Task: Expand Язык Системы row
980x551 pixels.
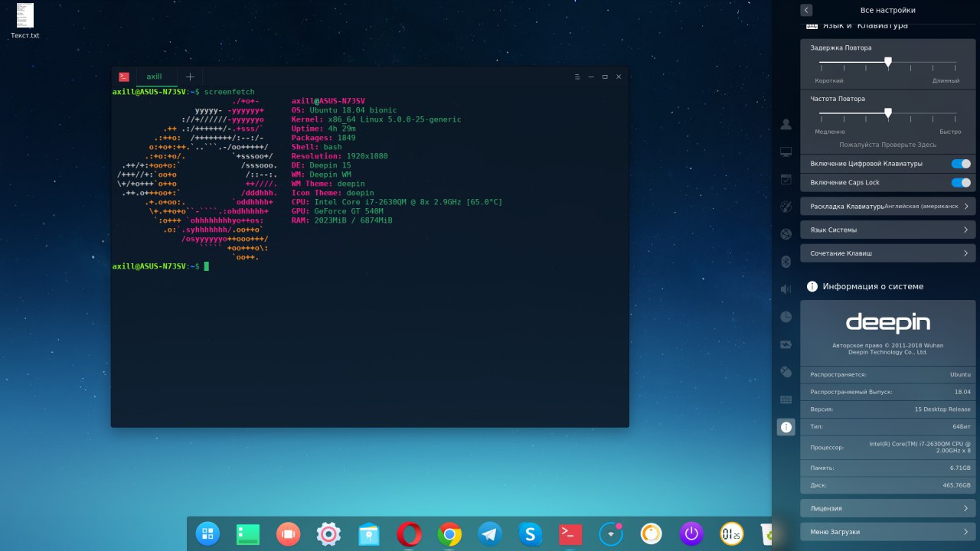Action: coord(888,230)
